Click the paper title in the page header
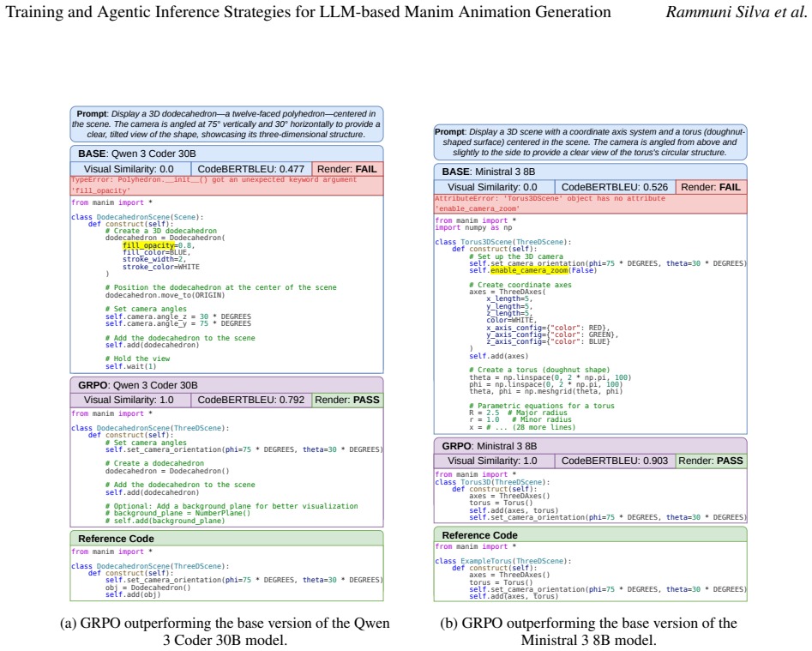 click(308, 11)
